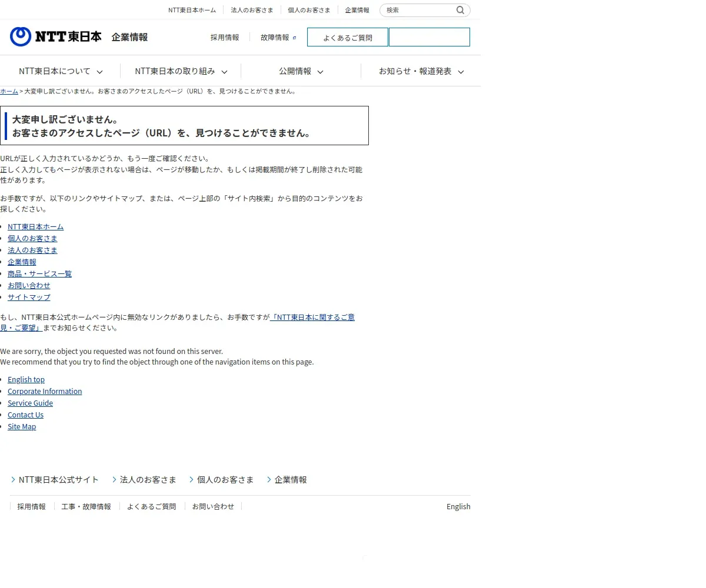Click the empty button next to よくあるご質問
This screenshot has height=588, width=706.
[429, 37]
